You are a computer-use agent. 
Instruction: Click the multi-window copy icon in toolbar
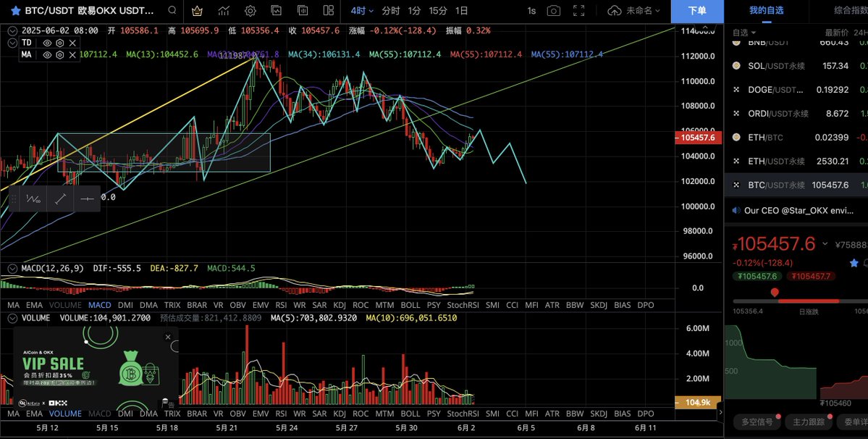click(303, 11)
